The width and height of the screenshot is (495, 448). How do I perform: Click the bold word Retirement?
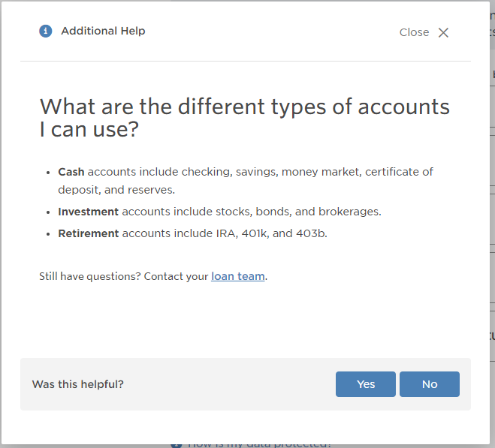coord(89,233)
